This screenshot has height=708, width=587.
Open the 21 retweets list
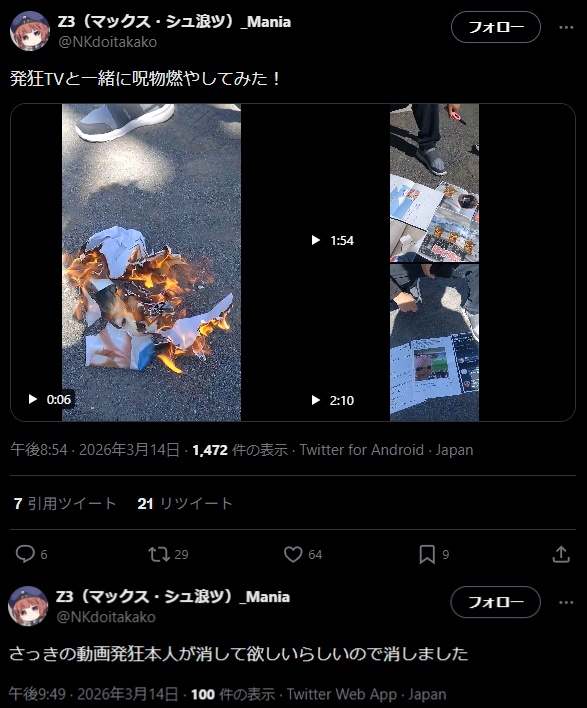click(185, 503)
